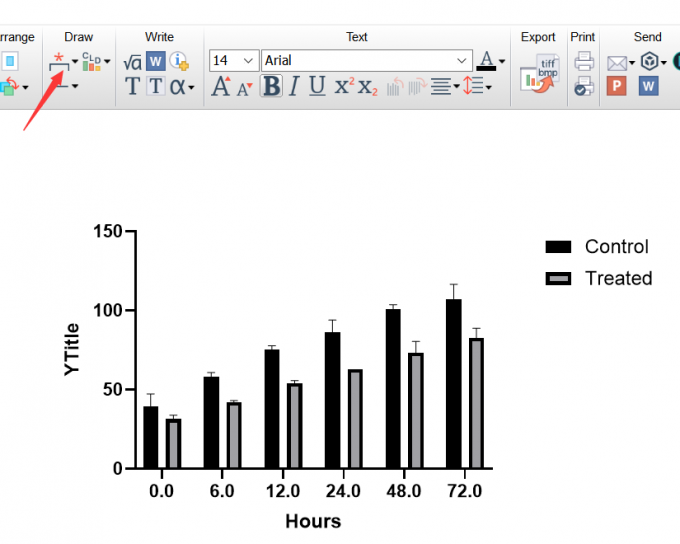The image size is (680, 544).
Task: Toggle italic text formatting
Action: (294, 86)
